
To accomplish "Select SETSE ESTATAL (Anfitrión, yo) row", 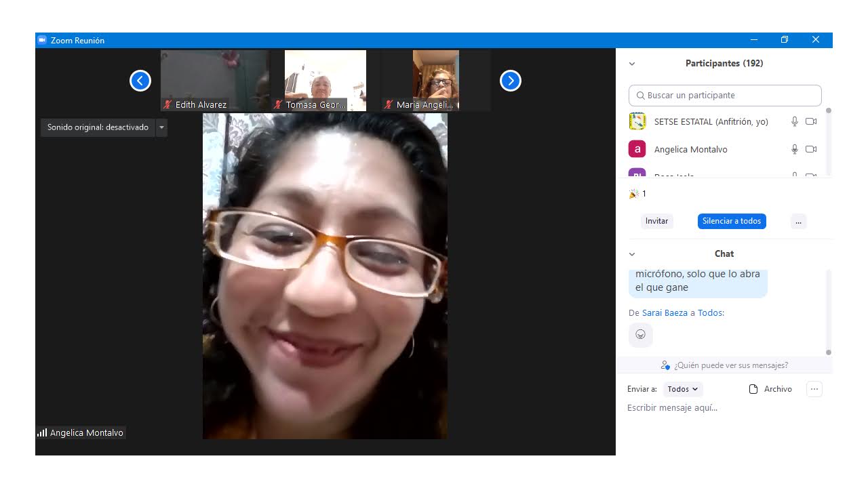I will [x=724, y=121].
